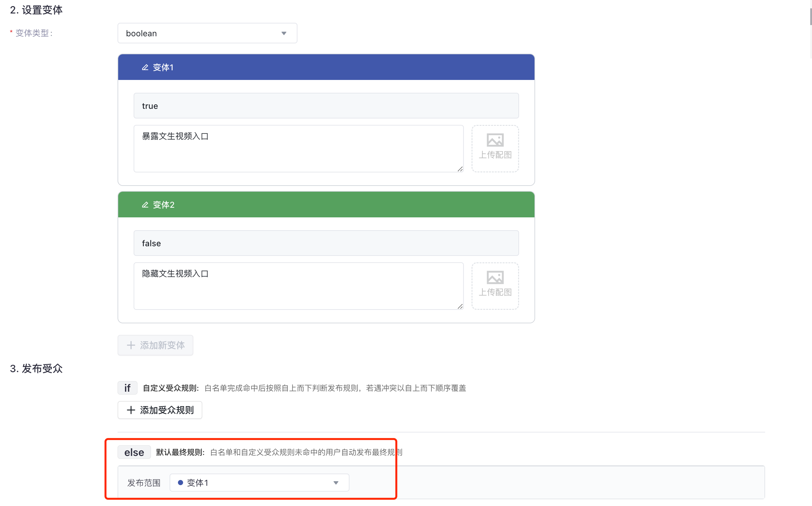The height and width of the screenshot is (506, 812).
Task: Click the true value input field
Action: pyautogui.click(x=326, y=106)
